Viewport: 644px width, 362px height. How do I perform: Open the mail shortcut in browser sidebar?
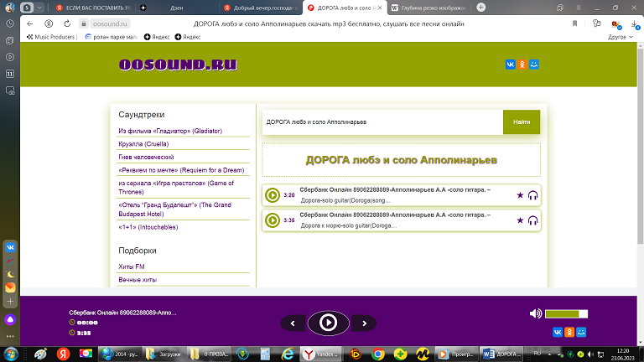tap(10, 287)
